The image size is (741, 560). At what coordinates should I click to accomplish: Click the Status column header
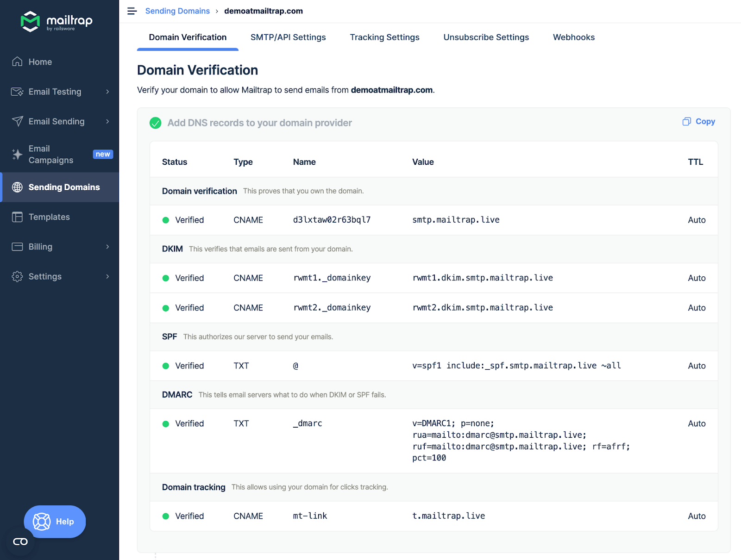click(x=175, y=162)
